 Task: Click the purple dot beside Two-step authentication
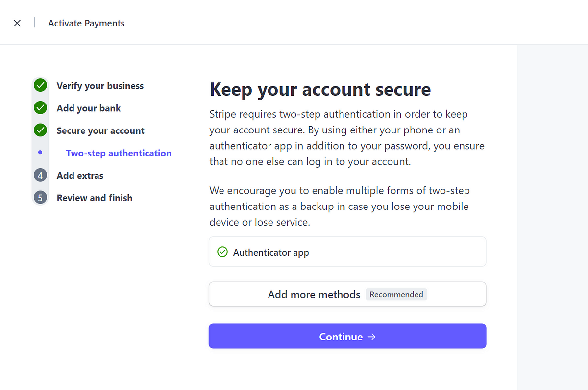(40, 153)
